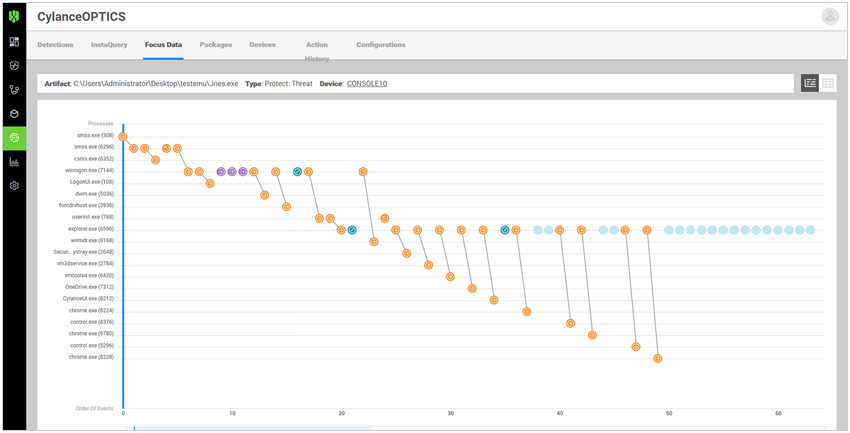
Task: Click the smss.exe (6296) process label
Action: (94, 147)
